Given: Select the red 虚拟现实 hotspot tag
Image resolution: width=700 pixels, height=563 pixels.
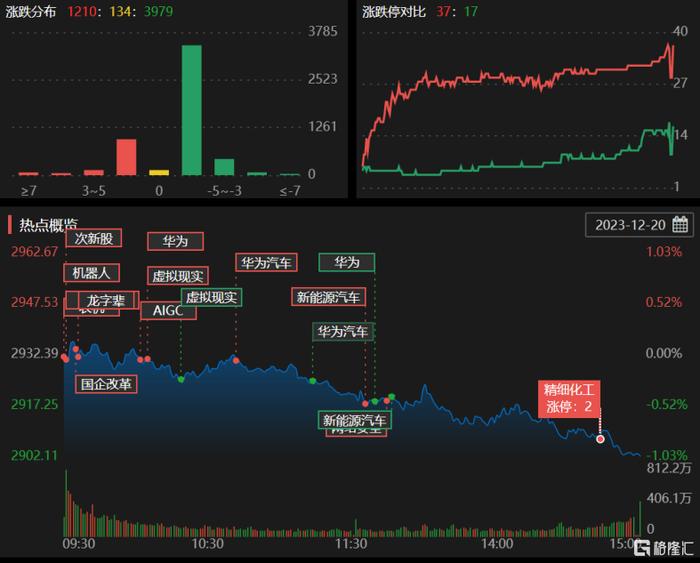Looking at the screenshot, I should click(x=178, y=276).
